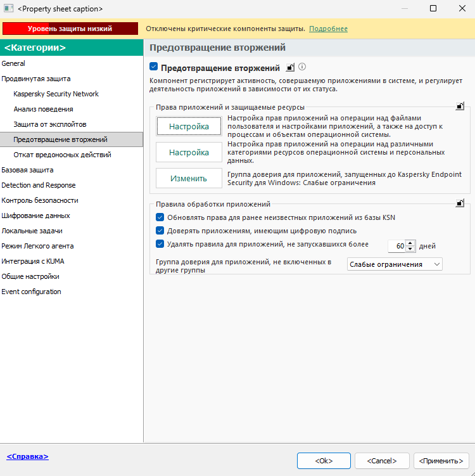This screenshot has width=475, height=476.
Task: Decrease days value with spinner down arrow
Action: pyautogui.click(x=410, y=249)
